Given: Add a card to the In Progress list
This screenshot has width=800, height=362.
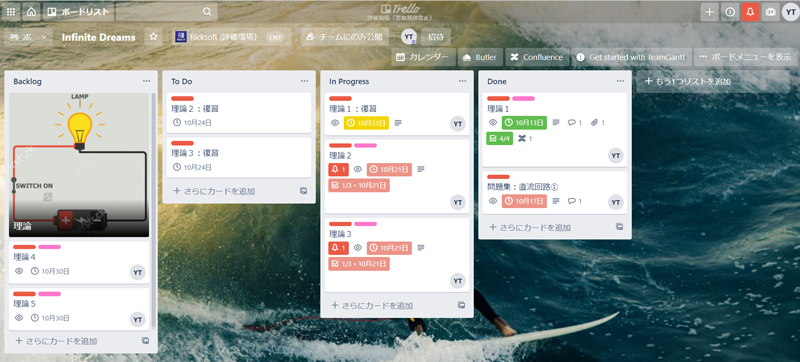Looking at the screenshot, I should pyautogui.click(x=372, y=305).
